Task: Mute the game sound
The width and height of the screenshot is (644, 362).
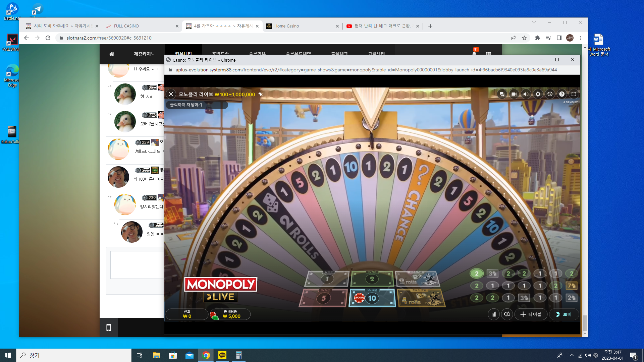Action: pyautogui.click(x=526, y=94)
